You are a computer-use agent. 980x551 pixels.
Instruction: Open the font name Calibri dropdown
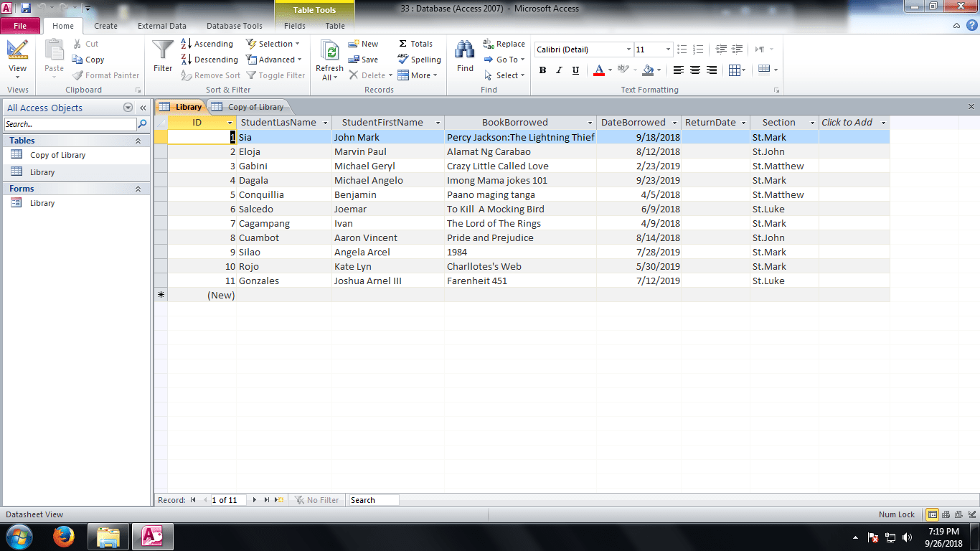(x=628, y=50)
